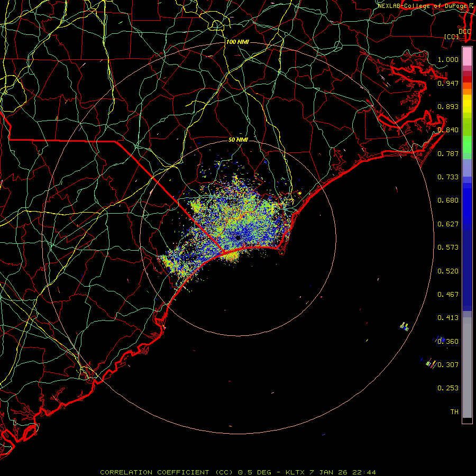The width and height of the screenshot is (476, 476).
Task: Click the Correlation Coefficient caption at bottom
Action: (238, 472)
